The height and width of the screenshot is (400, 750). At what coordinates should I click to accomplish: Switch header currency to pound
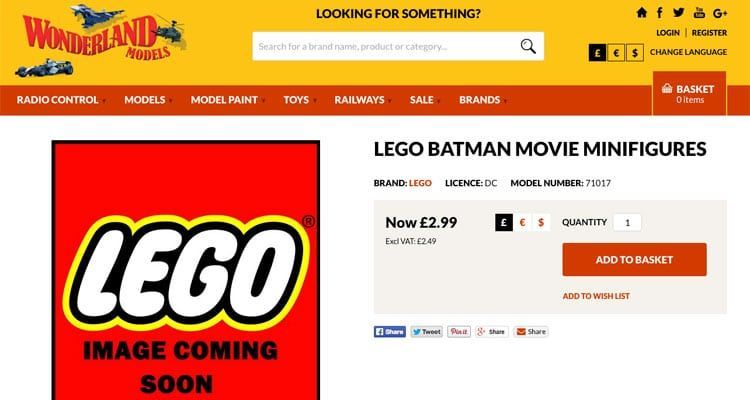coord(597,52)
